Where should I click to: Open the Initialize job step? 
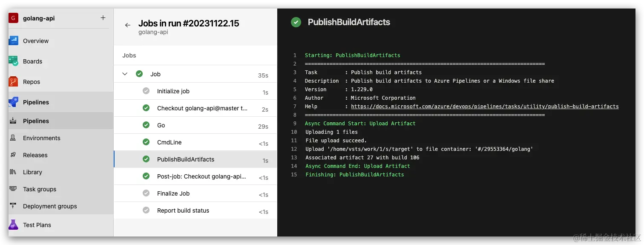coord(173,91)
